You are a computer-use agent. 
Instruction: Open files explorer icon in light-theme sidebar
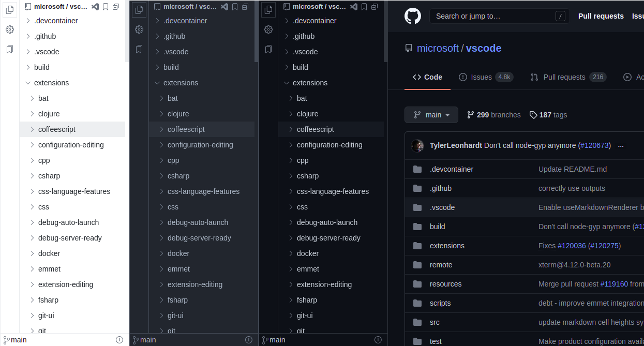tap(9, 10)
